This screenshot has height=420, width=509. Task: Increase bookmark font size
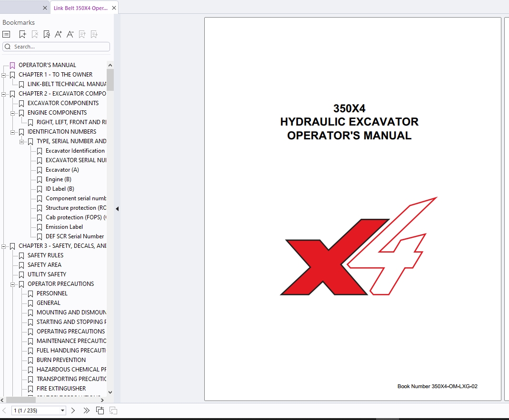pos(58,34)
